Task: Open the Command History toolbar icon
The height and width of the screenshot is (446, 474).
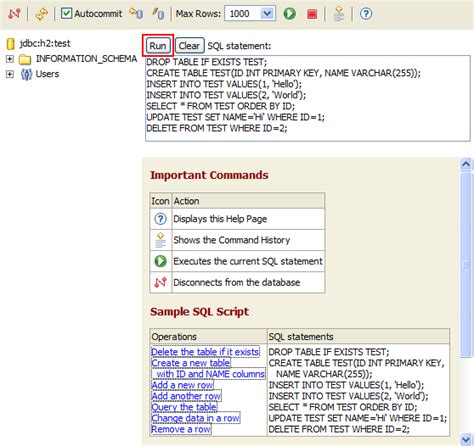Action: pyautogui.click(x=339, y=14)
